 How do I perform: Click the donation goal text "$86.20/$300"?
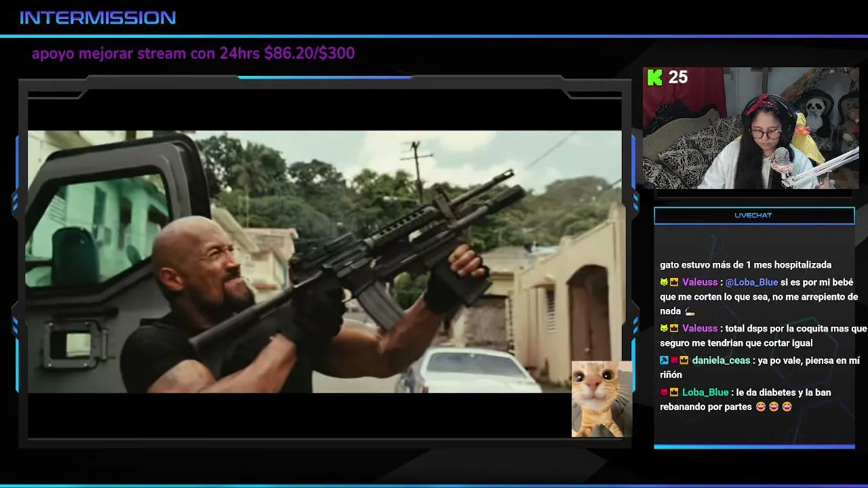point(309,54)
